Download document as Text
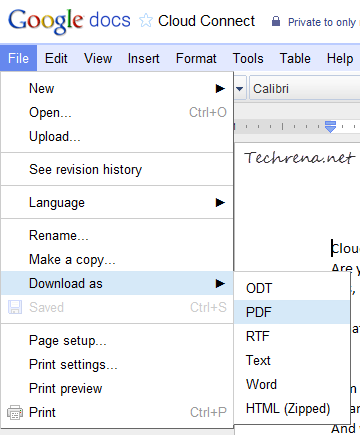 click(292, 360)
